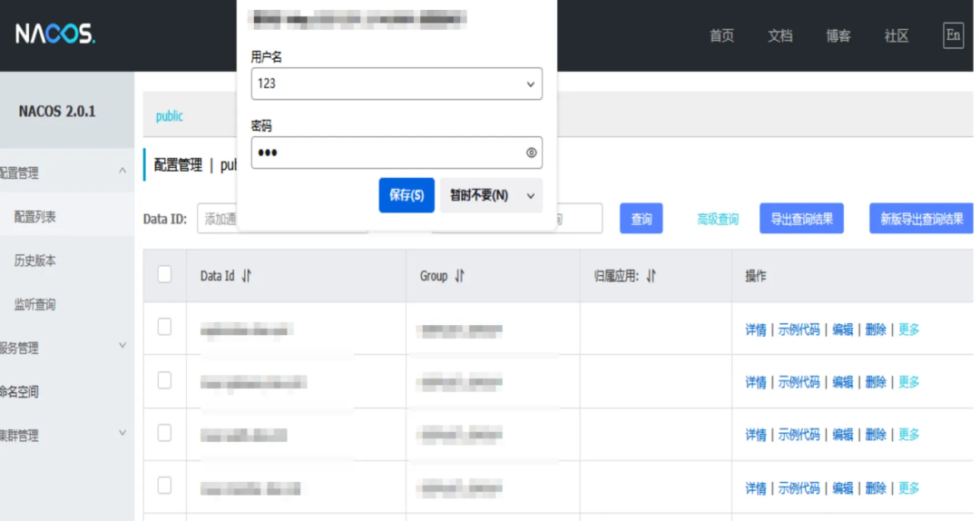Click the NACOS logo

tap(54, 34)
